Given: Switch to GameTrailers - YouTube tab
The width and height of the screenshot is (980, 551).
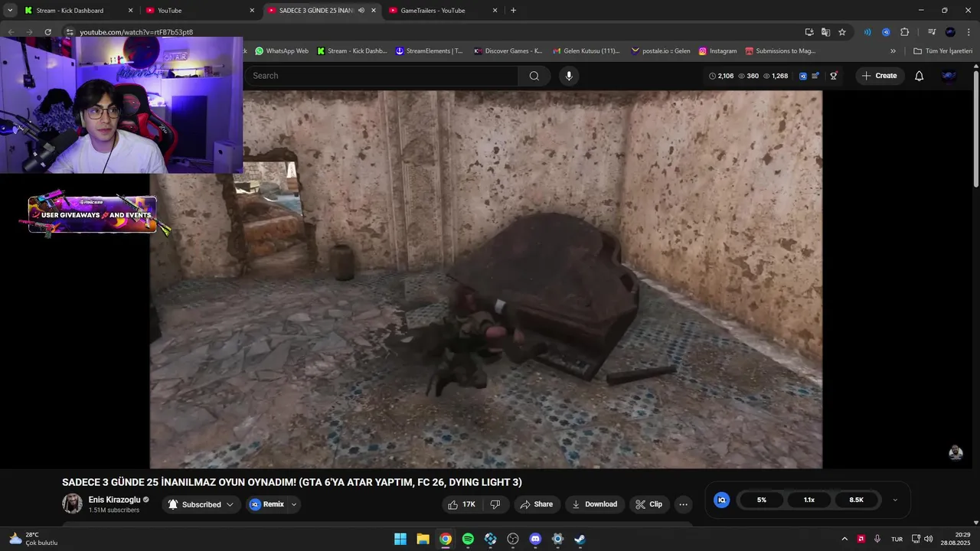Looking at the screenshot, I should (443, 11).
